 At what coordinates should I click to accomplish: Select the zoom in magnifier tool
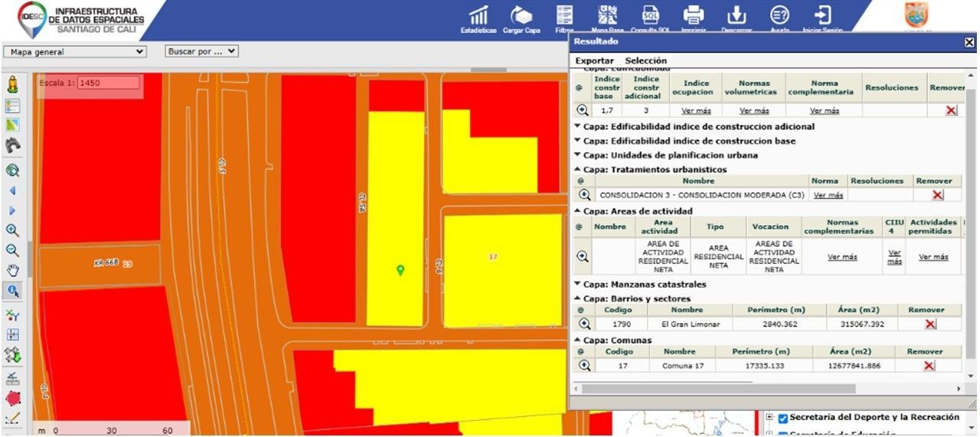click(x=12, y=230)
